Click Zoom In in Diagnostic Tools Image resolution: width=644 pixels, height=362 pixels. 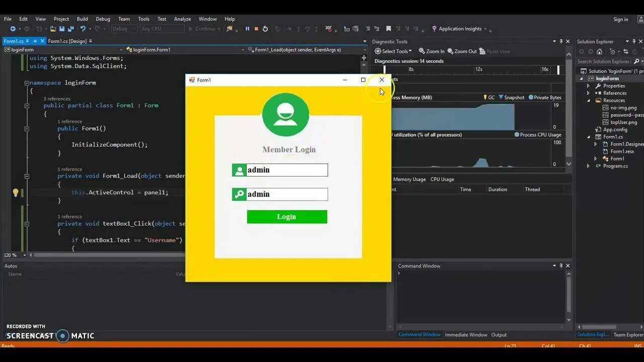[433, 51]
